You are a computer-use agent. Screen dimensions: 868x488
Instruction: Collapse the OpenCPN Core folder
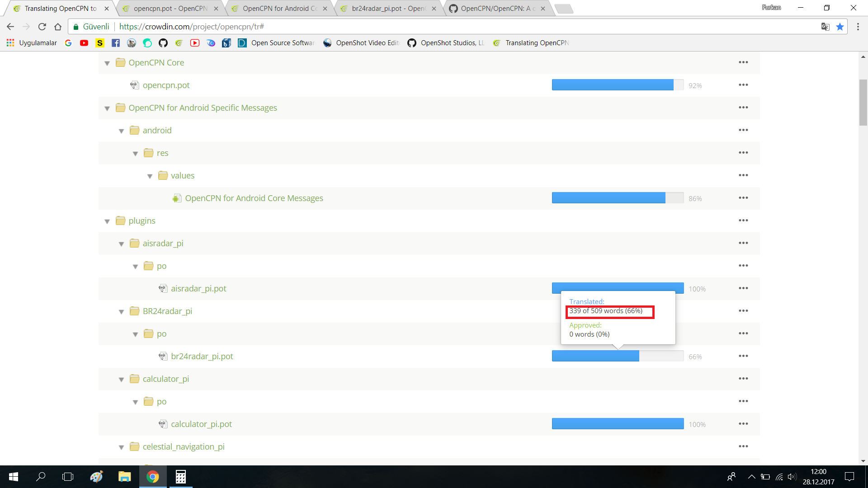click(x=107, y=63)
